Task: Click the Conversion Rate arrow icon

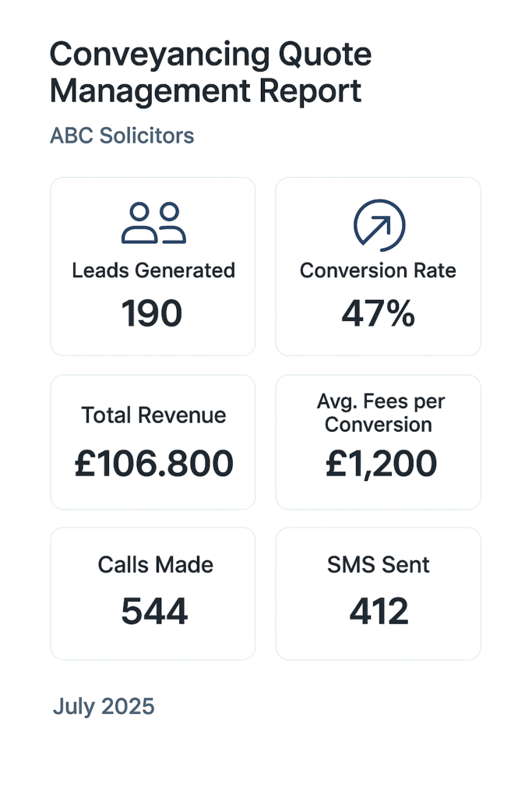Action: click(x=379, y=225)
